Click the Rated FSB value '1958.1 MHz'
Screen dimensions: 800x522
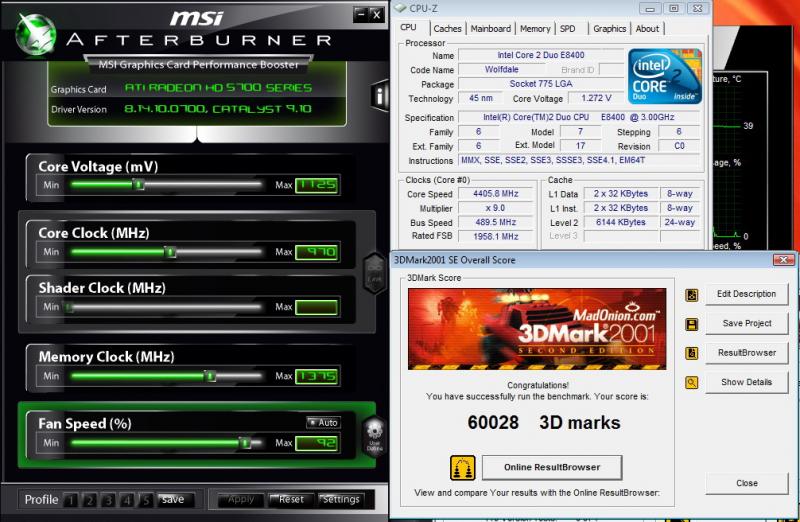coord(495,237)
